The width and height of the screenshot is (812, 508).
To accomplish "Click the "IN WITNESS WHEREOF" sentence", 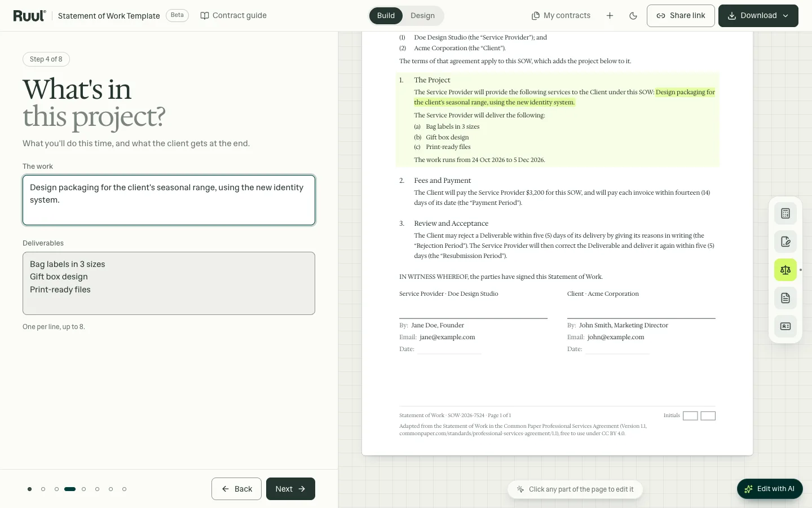I will pyautogui.click(x=501, y=277).
